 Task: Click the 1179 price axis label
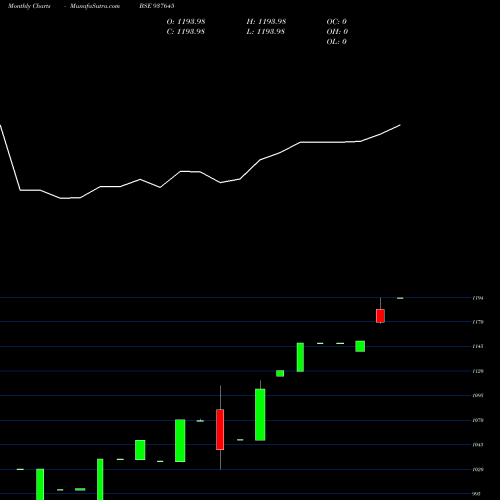478,322
